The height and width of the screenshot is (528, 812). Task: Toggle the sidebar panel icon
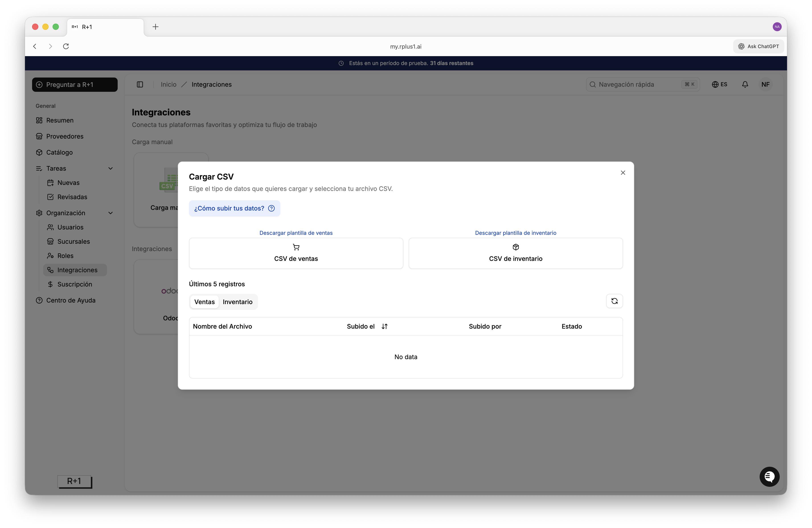click(x=140, y=84)
